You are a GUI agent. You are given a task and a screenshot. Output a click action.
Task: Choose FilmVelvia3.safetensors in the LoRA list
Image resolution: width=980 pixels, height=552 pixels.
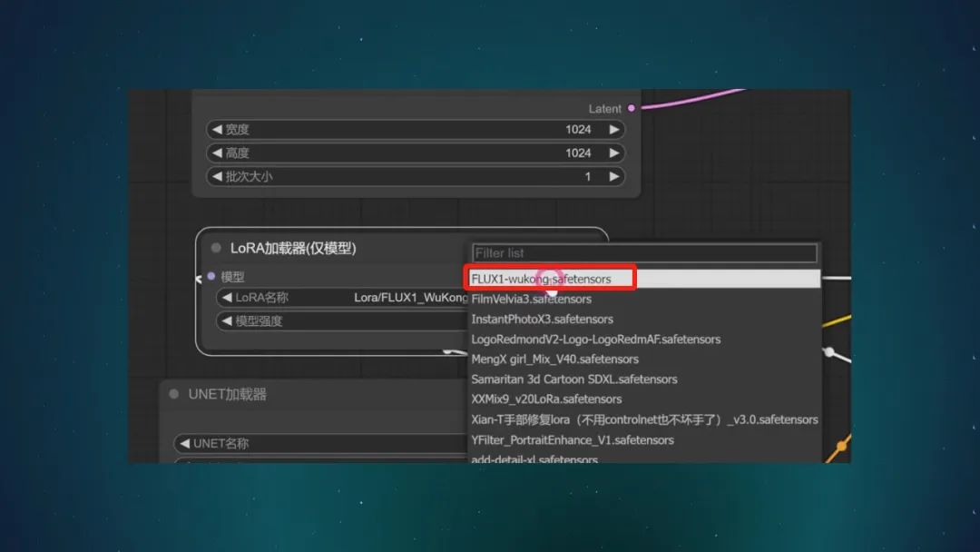click(x=531, y=299)
